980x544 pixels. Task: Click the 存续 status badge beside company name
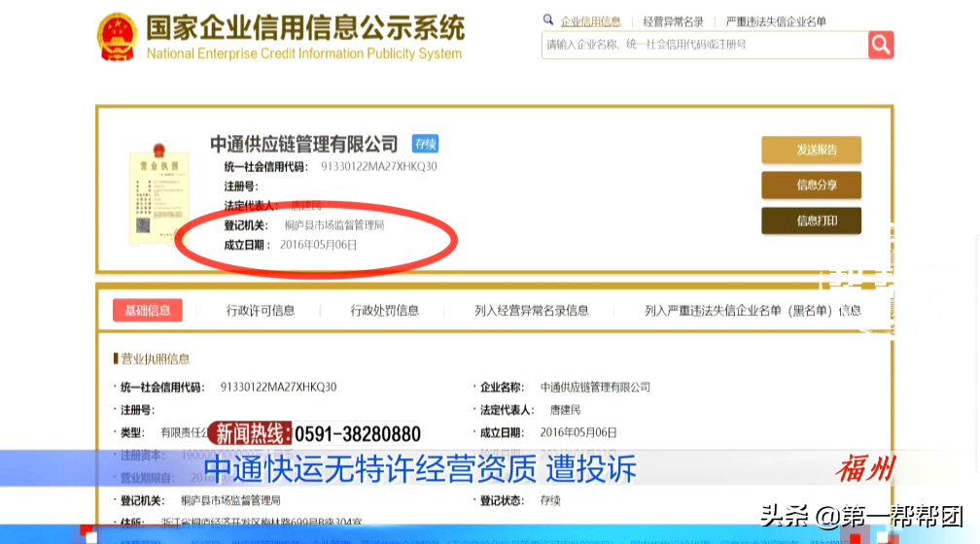425,144
